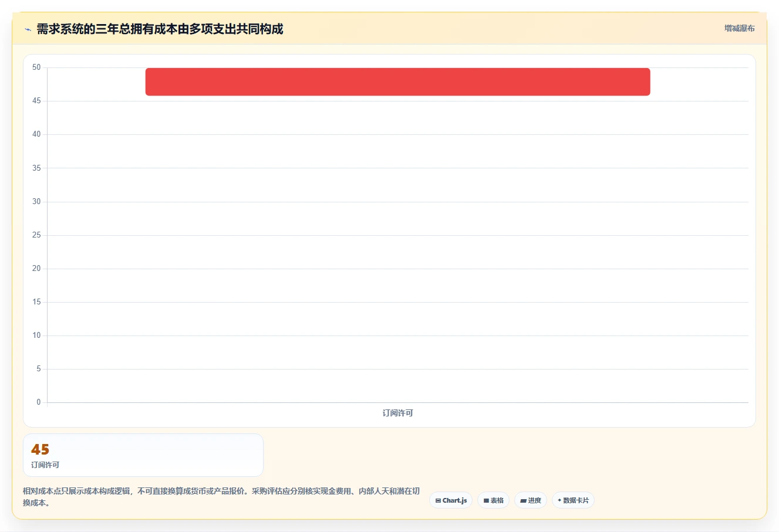Click the y-axis value 50
The width and height of the screenshot is (779, 532).
click(36, 67)
